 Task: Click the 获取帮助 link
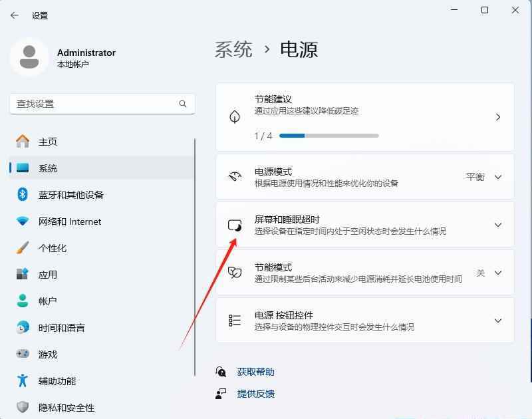(255, 372)
